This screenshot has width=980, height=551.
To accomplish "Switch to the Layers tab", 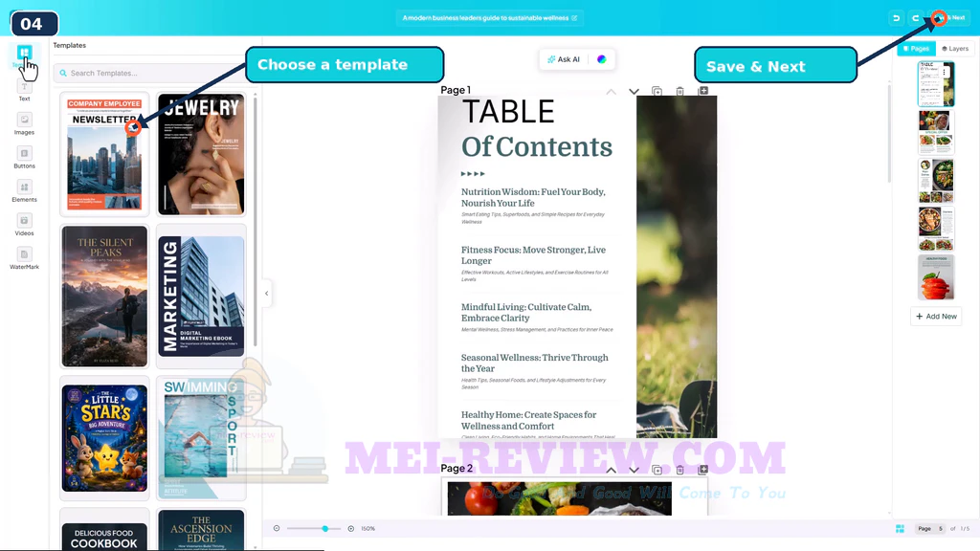I will click(x=955, y=49).
